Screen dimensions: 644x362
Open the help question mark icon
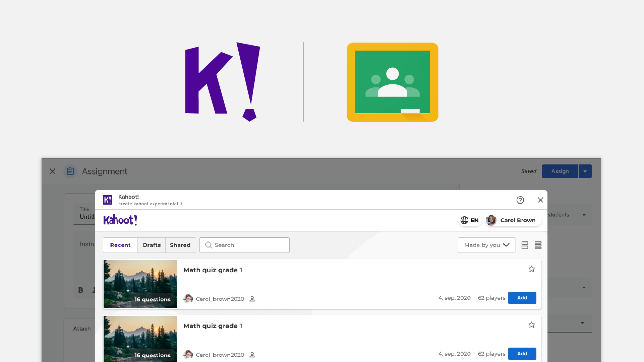pos(520,200)
